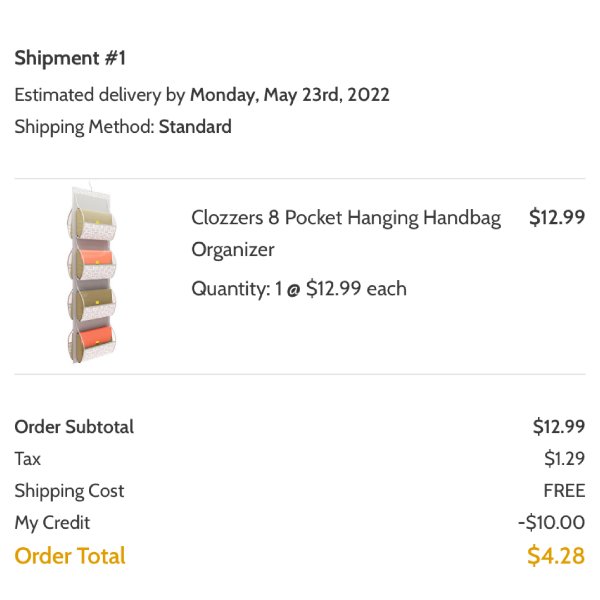The height and width of the screenshot is (600, 600).
Task: Click the $1.29 tax amount
Action: point(564,458)
